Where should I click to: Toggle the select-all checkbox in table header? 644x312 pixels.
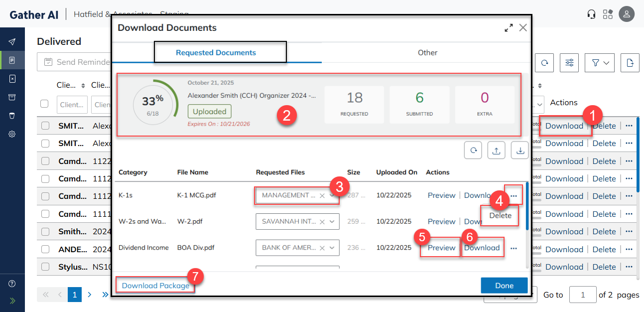pos(44,104)
